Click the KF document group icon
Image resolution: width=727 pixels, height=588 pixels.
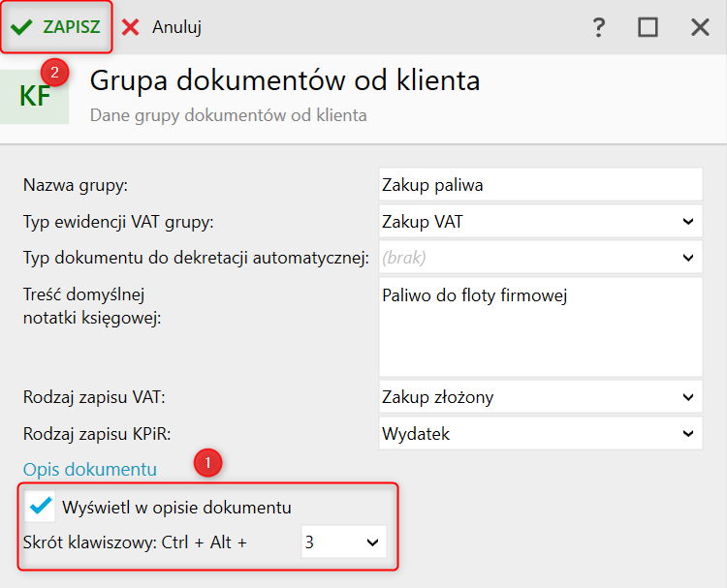(35, 97)
